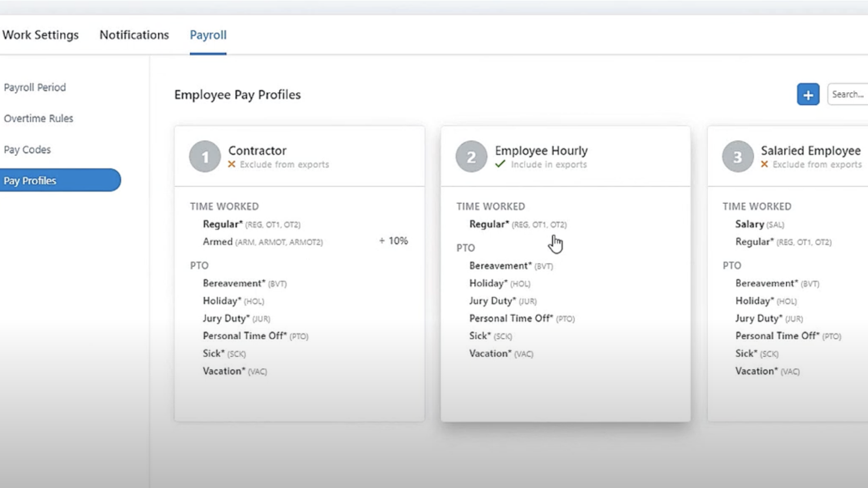Focus the Search input field
This screenshot has width=868, height=488.
pyautogui.click(x=848, y=94)
